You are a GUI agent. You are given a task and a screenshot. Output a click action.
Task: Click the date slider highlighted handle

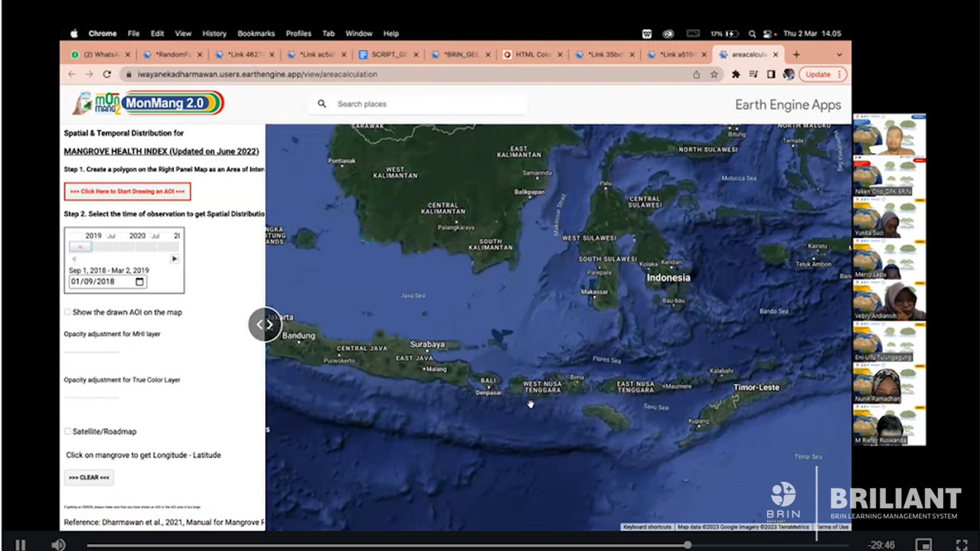[80, 246]
